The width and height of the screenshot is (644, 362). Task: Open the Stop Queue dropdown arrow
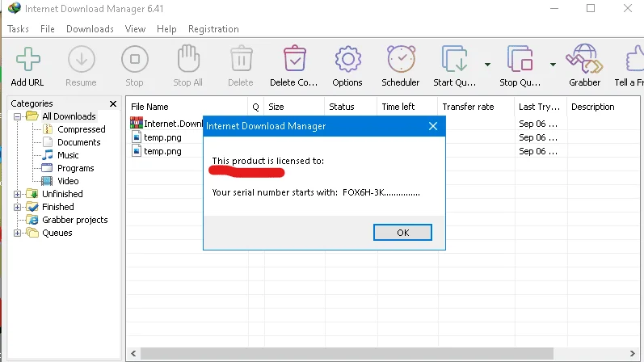pos(553,65)
